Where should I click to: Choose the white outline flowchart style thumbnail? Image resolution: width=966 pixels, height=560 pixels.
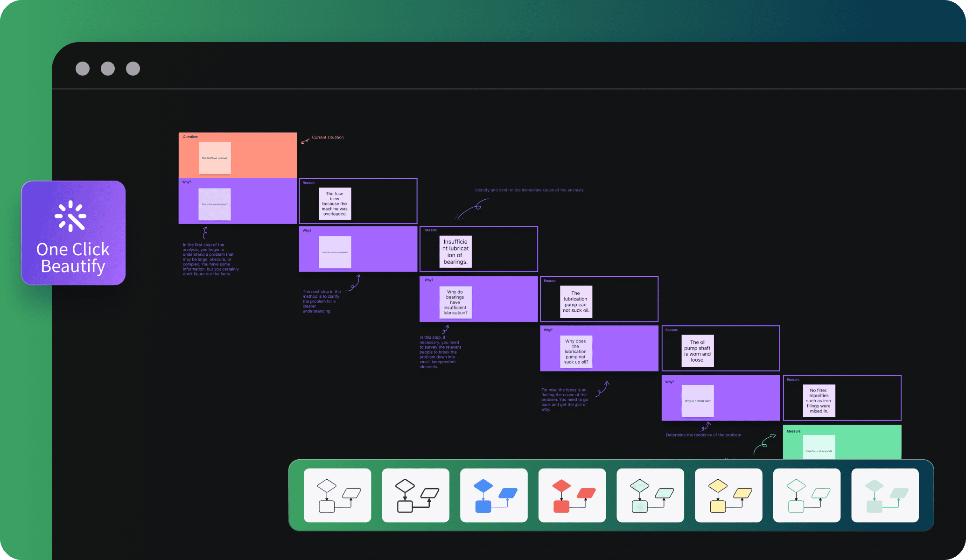(337, 495)
